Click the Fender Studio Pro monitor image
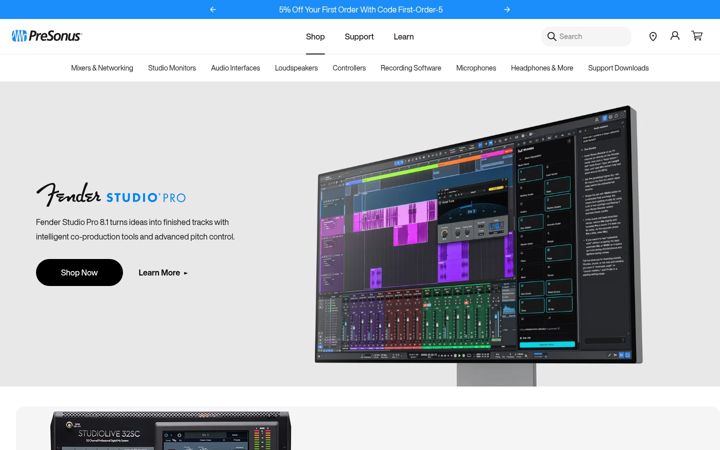Image resolution: width=720 pixels, height=450 pixels. (478, 246)
